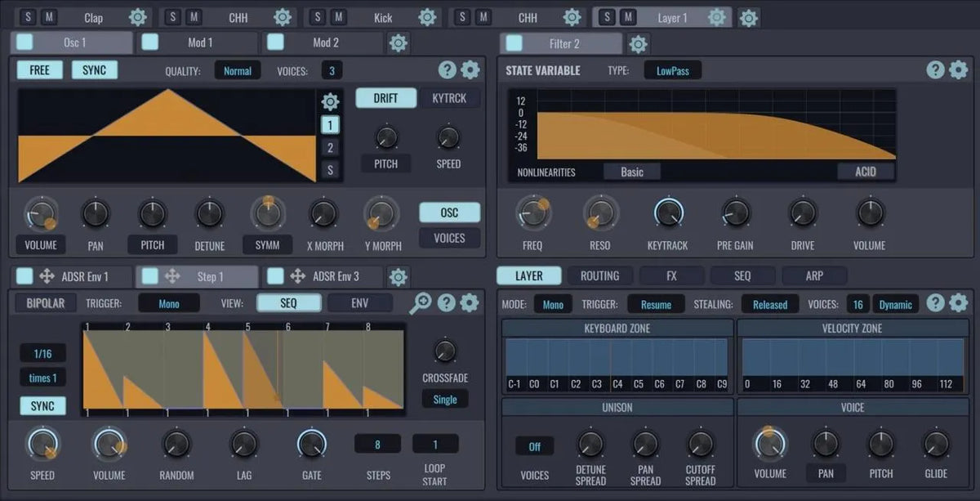980x501 pixels.
Task: Click the STEPS value field showing 8
Action: pos(376,442)
